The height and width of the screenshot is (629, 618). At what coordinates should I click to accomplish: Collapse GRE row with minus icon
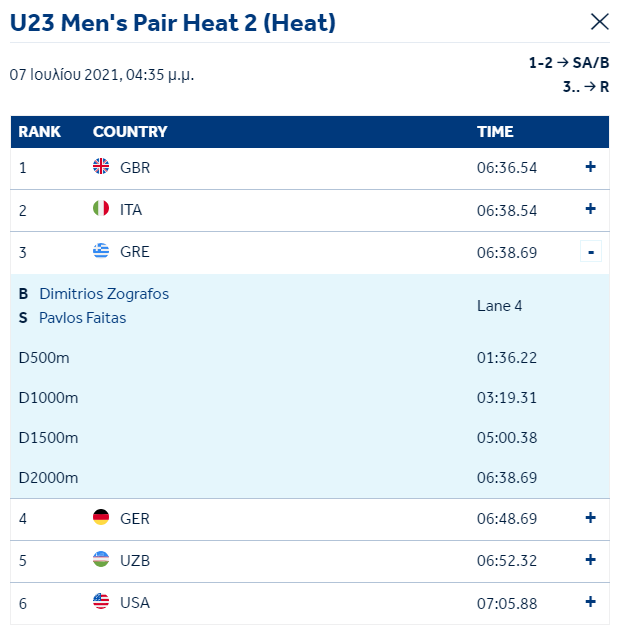(x=591, y=251)
